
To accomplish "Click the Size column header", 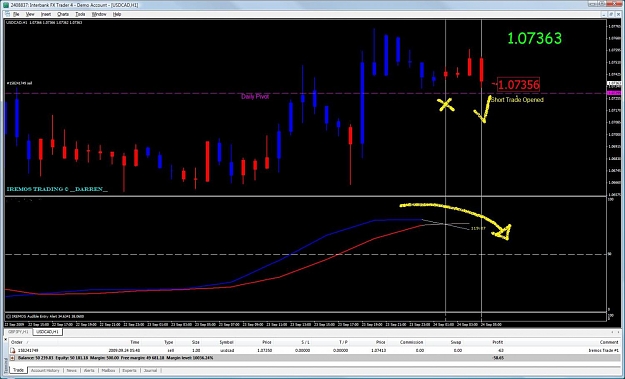I will [195, 342].
